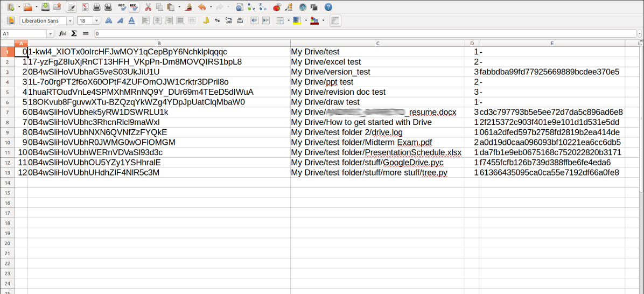Viewport: 644px width, 294px height.
Task: Apply Percent number format icon
Action: tap(217, 20)
